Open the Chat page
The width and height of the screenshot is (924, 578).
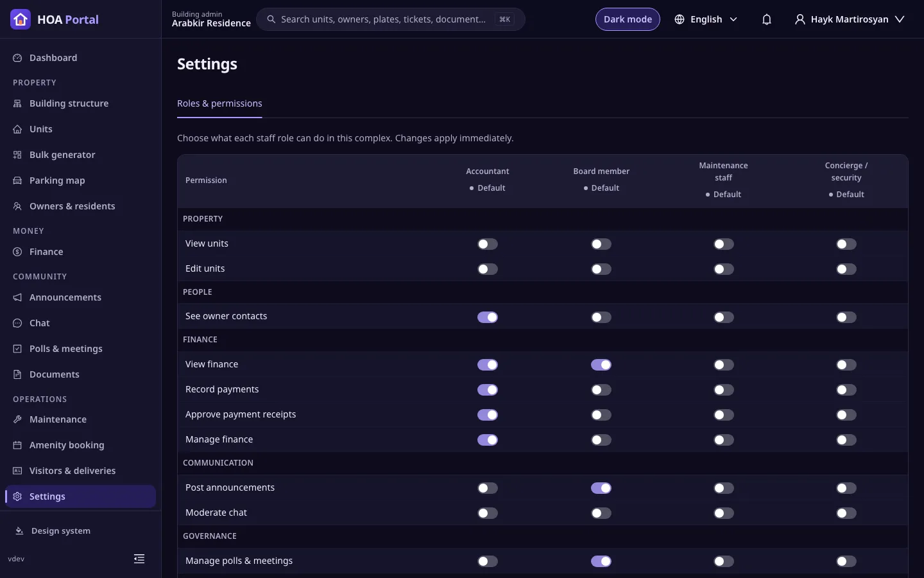coord(80,323)
